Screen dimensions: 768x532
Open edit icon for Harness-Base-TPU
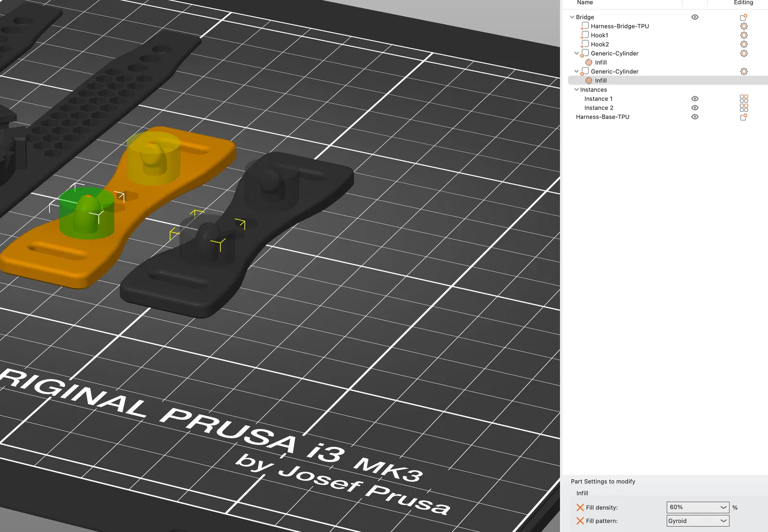point(744,117)
